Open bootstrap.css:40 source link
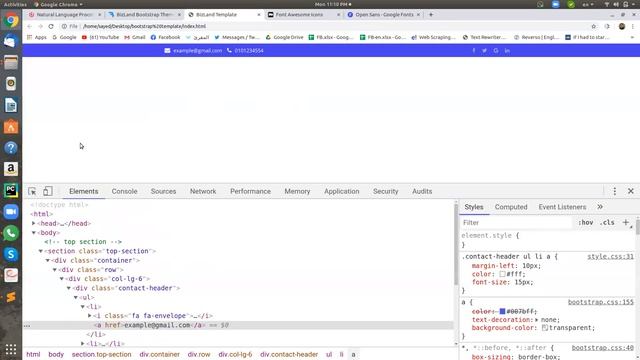 (x=602, y=348)
